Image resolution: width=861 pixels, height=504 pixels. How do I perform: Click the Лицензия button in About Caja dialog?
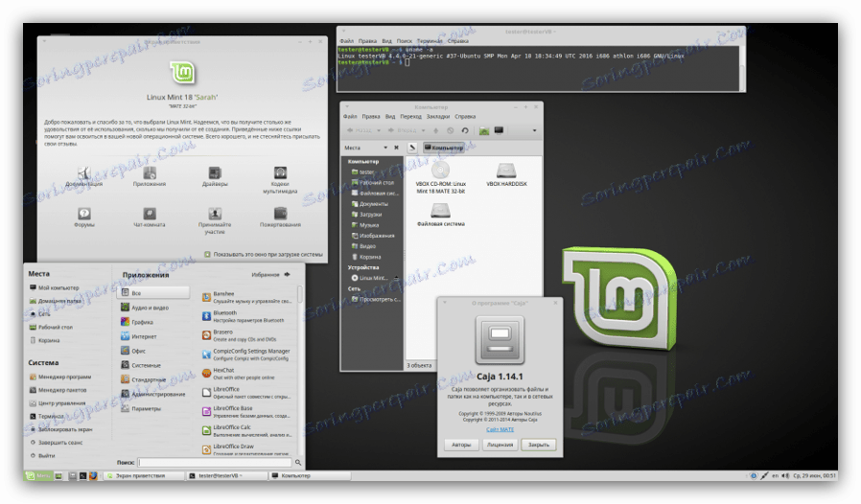click(x=500, y=445)
